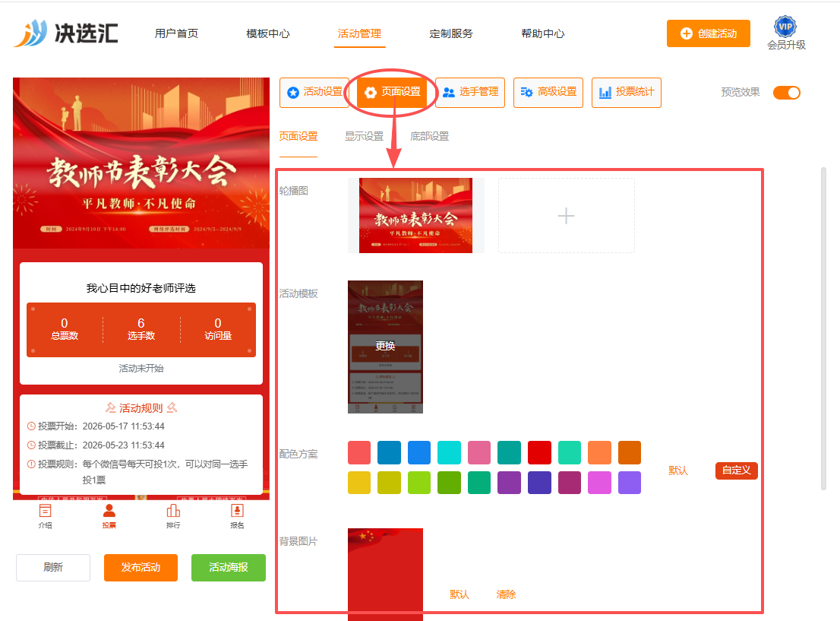The image size is (840, 621).
Task: Open 活动管理 menu item
Action: [359, 33]
